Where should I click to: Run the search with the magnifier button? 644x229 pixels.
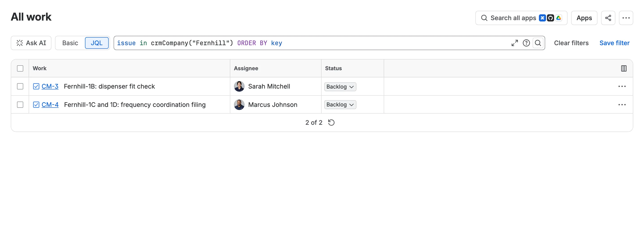538,43
